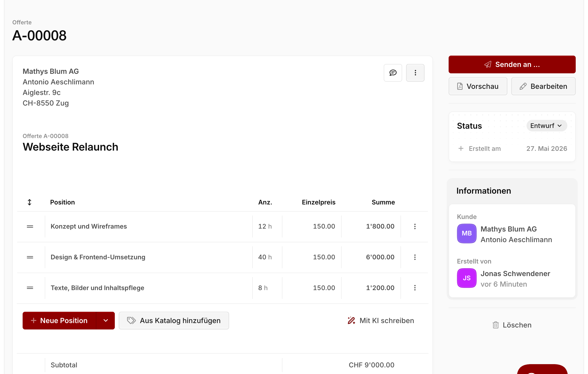The height and width of the screenshot is (374, 588).
Task: Click the Position column header
Action: (x=62, y=202)
